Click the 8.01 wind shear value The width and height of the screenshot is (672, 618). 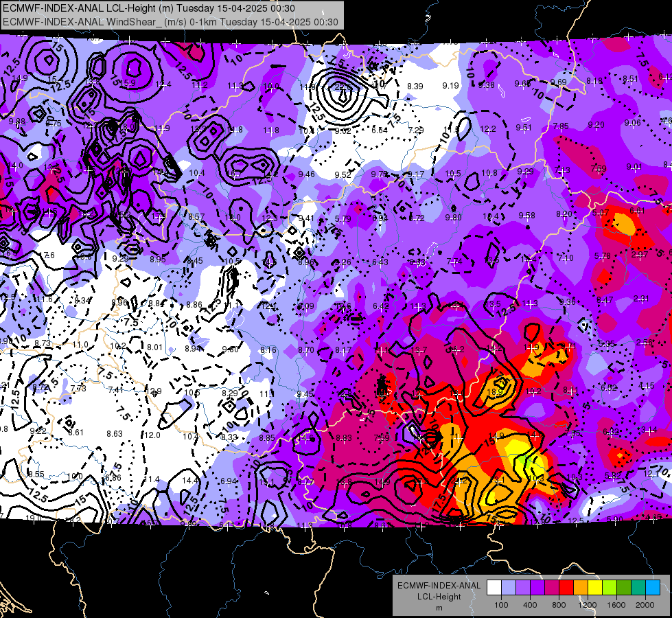[x=155, y=347]
